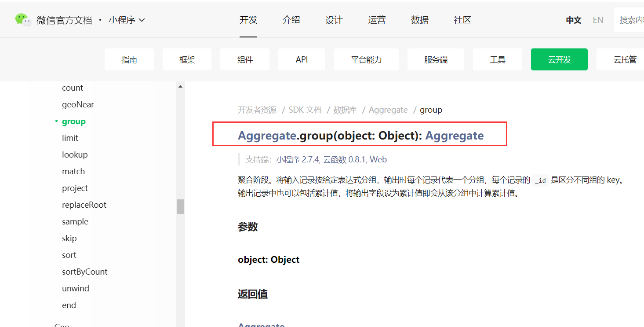Screen dimensions: 644x327
Task: Click the object: Object parameter text
Action: pyautogui.click(x=269, y=260)
